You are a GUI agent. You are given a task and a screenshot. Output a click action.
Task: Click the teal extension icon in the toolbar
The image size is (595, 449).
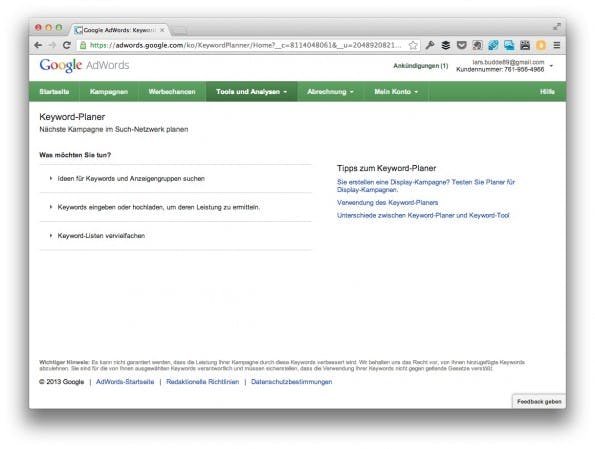coord(493,45)
